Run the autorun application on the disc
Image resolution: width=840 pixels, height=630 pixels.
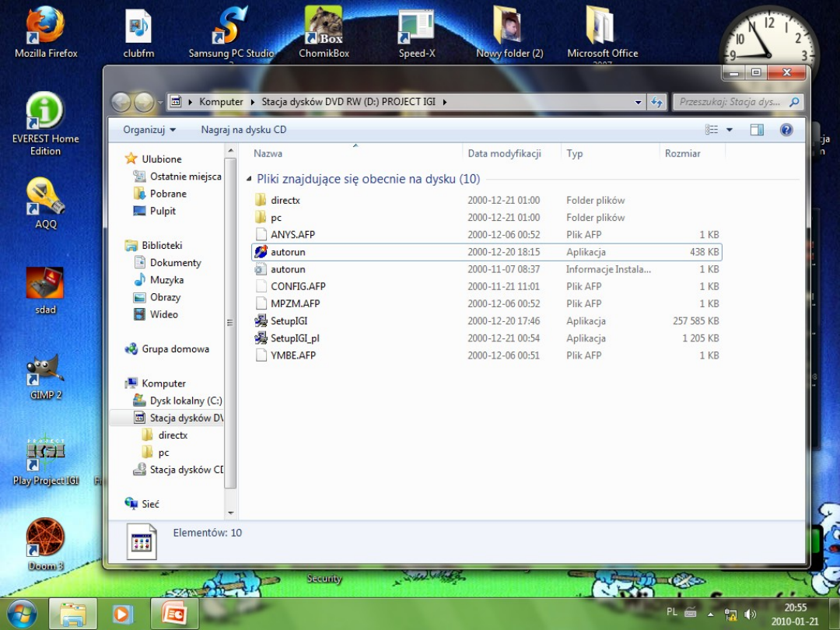point(289,251)
